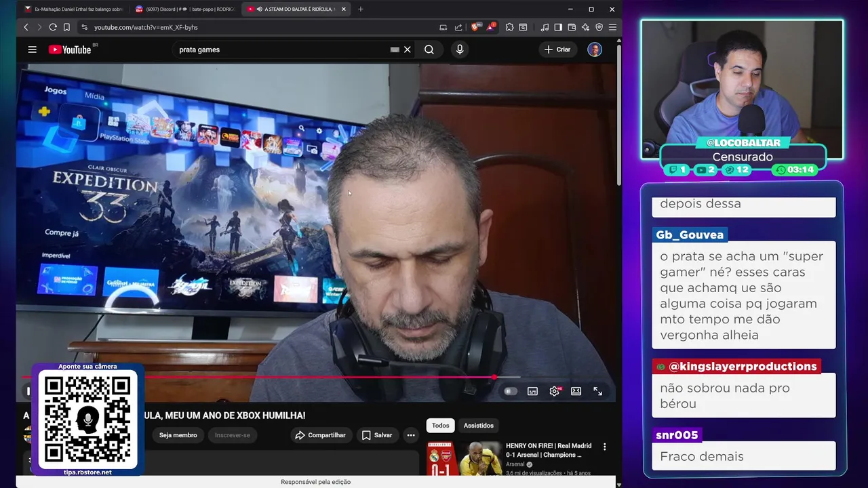Click the @LOCOBALTAR name label
868x488 pixels.
pyautogui.click(x=743, y=143)
